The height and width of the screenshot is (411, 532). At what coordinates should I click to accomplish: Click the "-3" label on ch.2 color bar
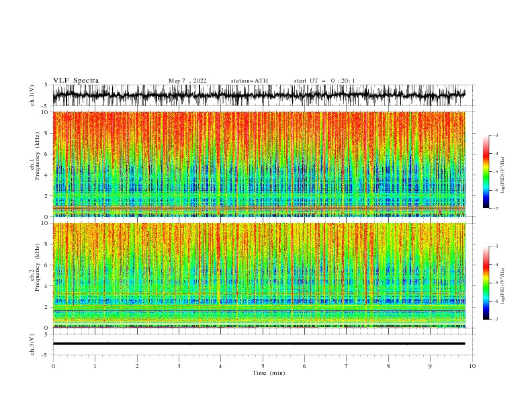click(495, 246)
